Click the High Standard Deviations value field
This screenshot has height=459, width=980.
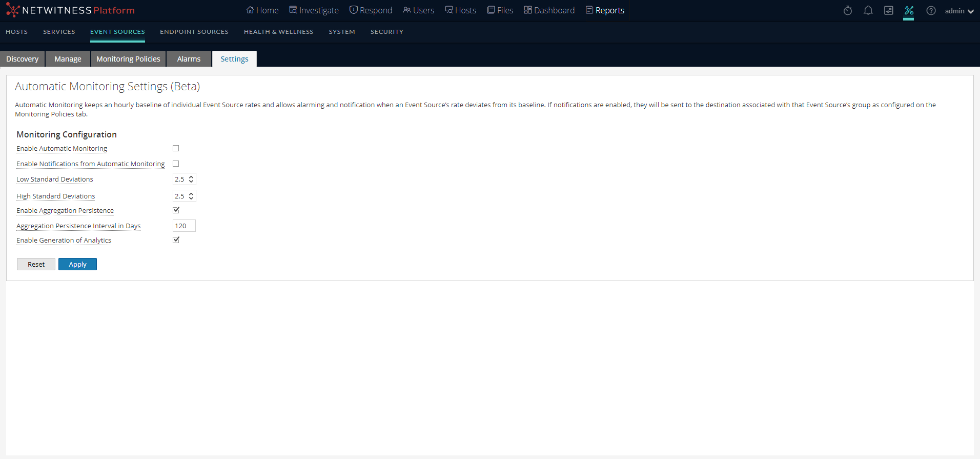tap(180, 196)
